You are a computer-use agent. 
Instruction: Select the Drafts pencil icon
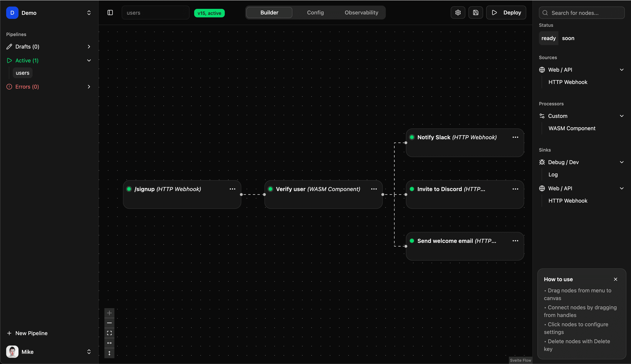pos(9,46)
